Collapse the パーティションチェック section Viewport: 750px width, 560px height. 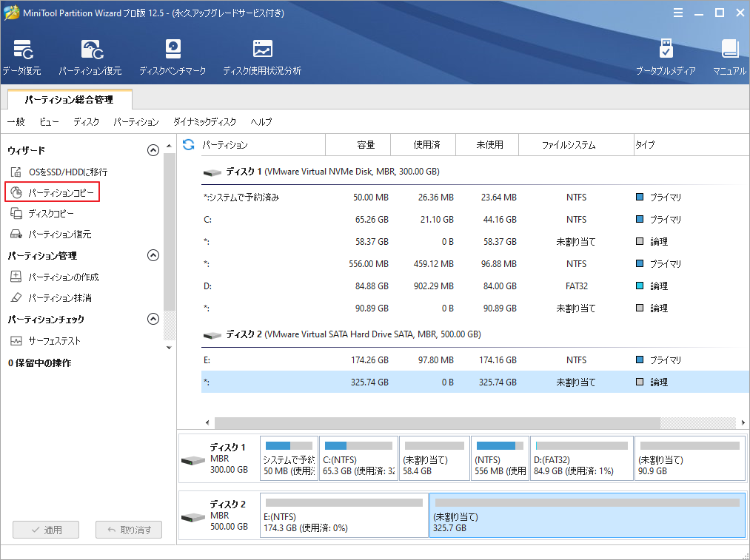153,319
